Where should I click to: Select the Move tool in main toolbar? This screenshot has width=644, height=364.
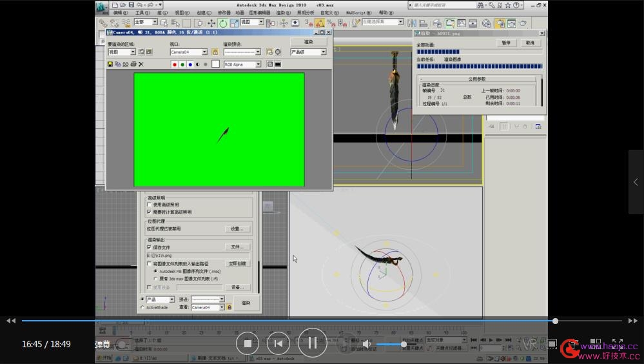[x=211, y=23]
